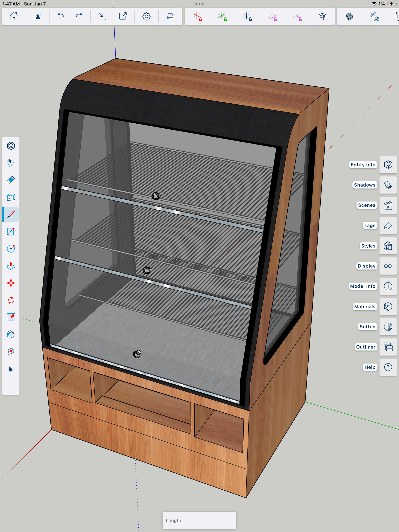Screen dimensions: 399x532
Task: Tap the Length measurement input field
Action: pos(199,520)
